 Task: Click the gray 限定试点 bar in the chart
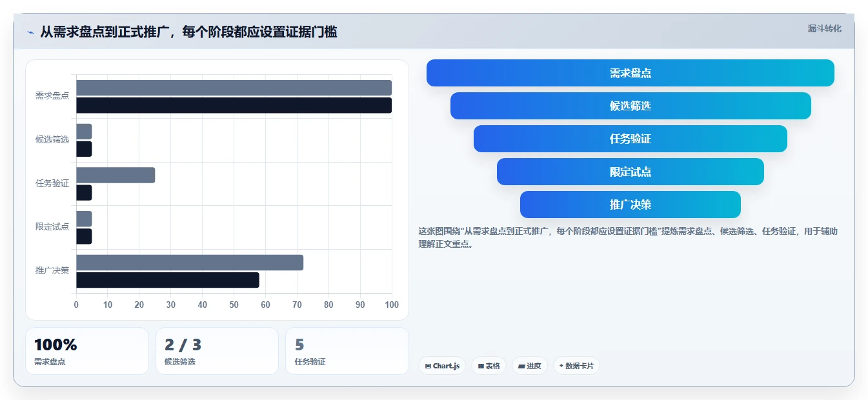(x=84, y=219)
